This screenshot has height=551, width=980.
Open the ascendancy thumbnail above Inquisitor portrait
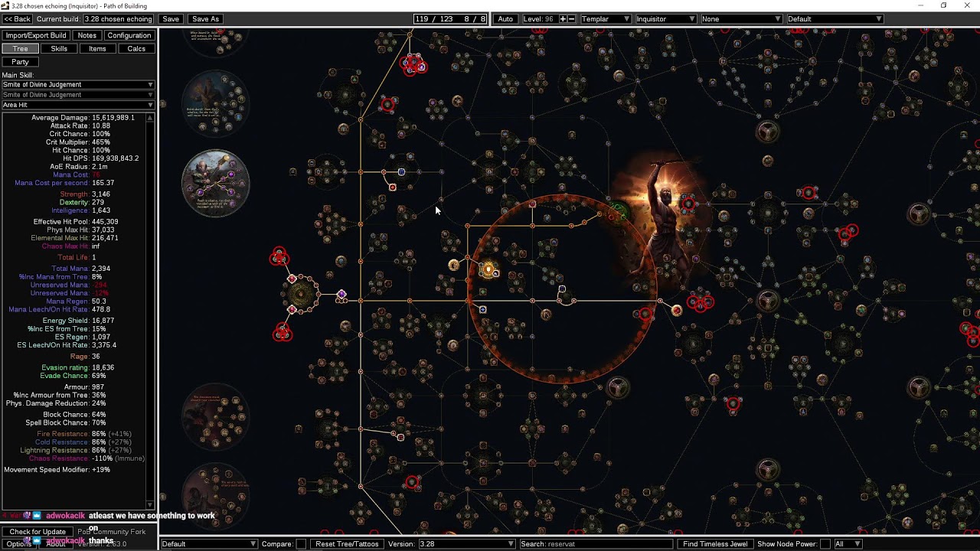[x=215, y=103]
